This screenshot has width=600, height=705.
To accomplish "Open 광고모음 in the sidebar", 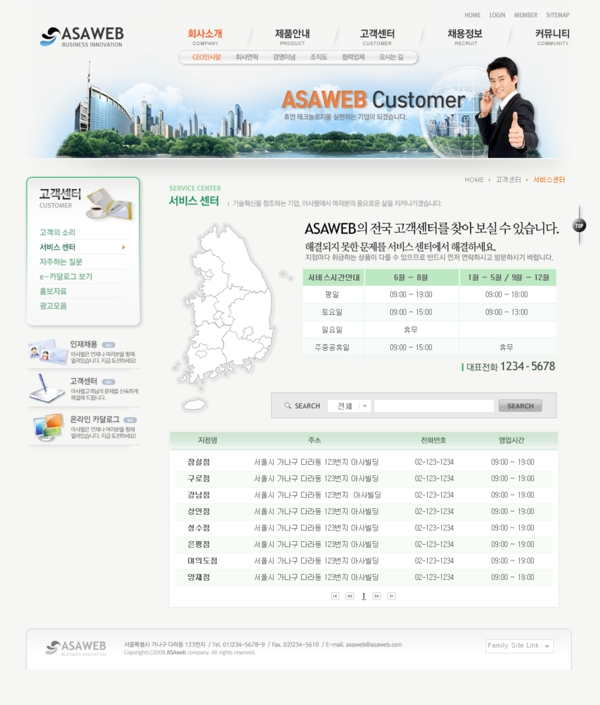I will (53, 306).
